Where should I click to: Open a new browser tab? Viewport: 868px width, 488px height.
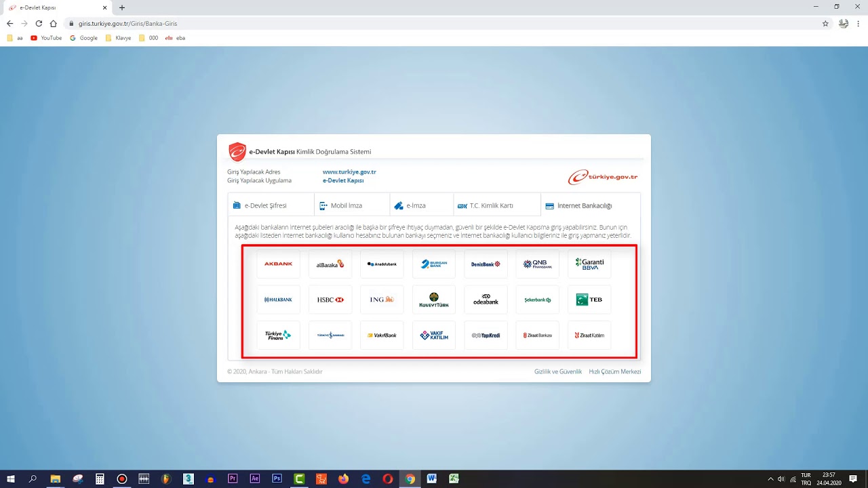[x=122, y=7]
